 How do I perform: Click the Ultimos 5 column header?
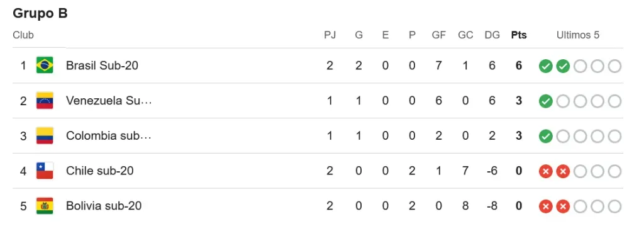coord(578,35)
